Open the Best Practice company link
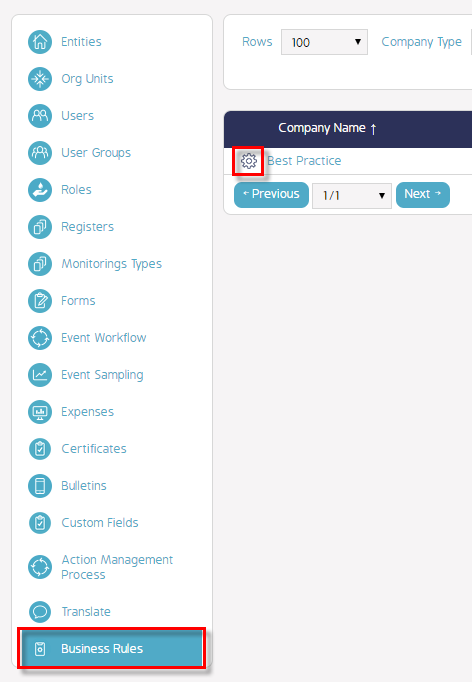472x682 pixels. coord(304,161)
